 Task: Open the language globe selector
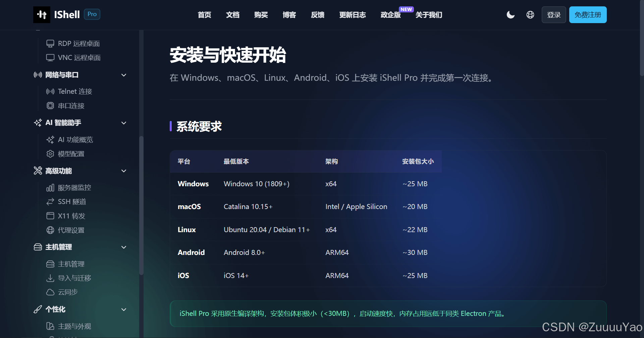[530, 15]
